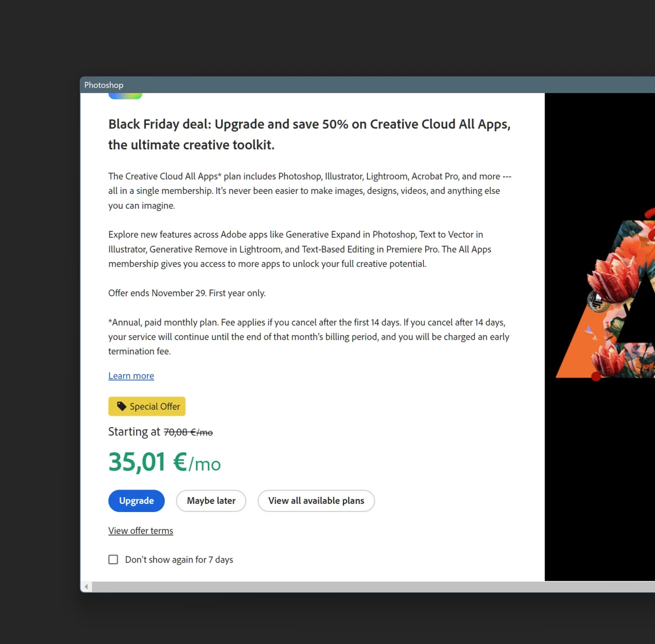Screen dimensions: 655x644
Task: Open the View offer terms link
Action: point(141,531)
